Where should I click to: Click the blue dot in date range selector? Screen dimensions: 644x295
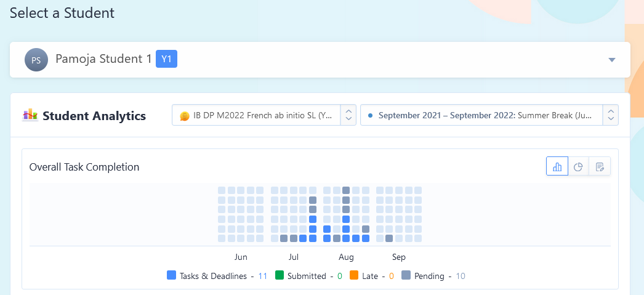371,116
